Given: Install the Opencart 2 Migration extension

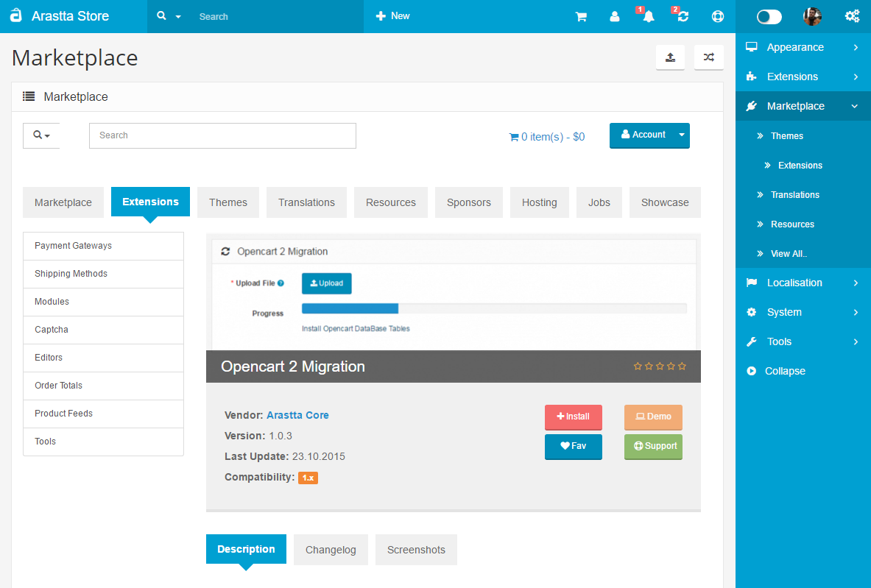Looking at the screenshot, I should pos(573,417).
